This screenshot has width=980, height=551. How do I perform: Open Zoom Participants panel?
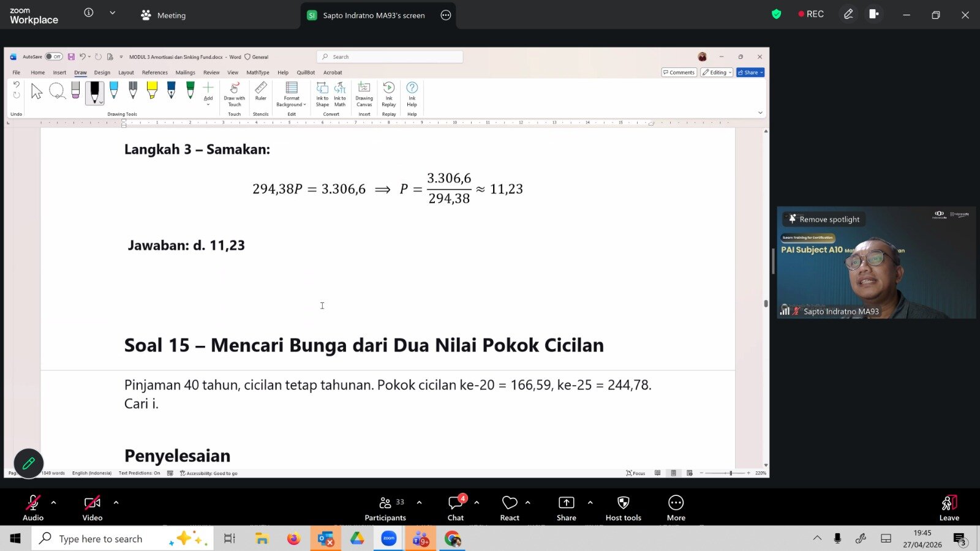[x=385, y=508]
